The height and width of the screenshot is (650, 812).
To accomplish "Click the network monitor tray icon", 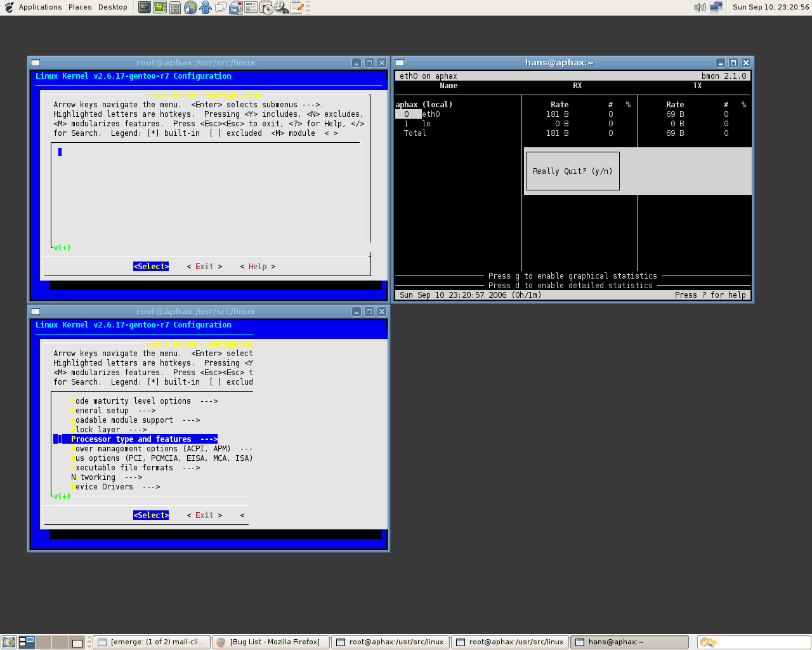I will tap(716, 8).
